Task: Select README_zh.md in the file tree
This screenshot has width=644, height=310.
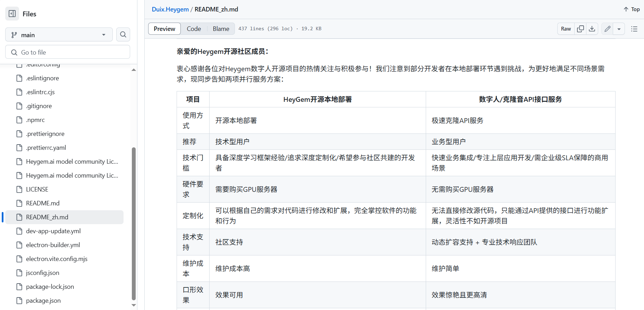Action: [x=65, y=217]
